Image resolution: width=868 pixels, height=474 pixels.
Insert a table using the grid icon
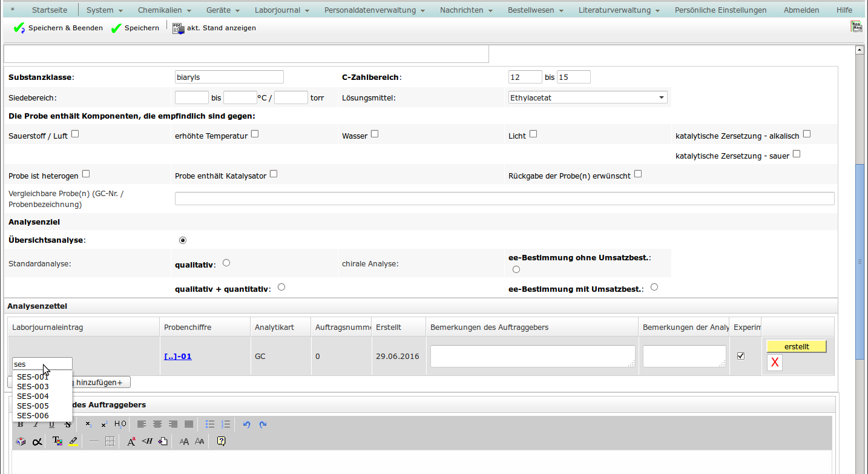(x=110, y=441)
